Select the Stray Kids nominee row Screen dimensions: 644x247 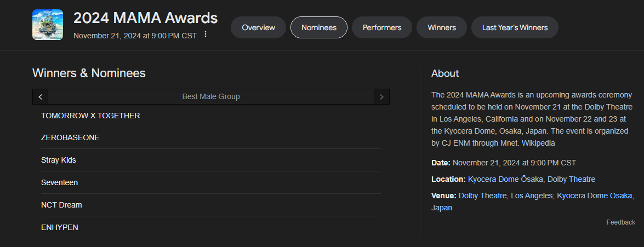click(x=59, y=160)
